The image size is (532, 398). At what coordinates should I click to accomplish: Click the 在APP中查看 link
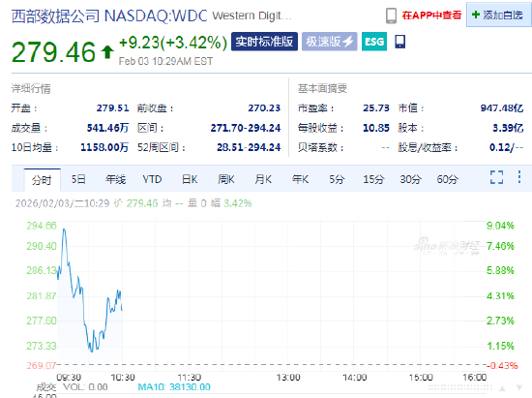click(x=431, y=15)
